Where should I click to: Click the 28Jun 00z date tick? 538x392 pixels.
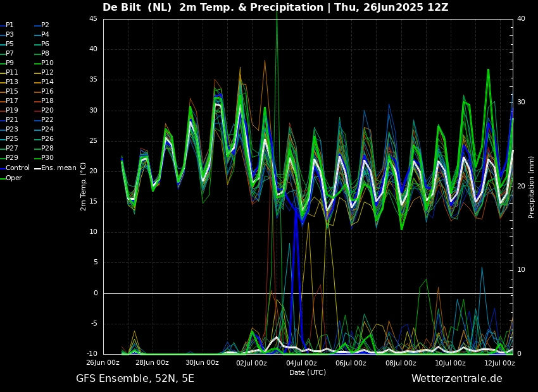click(x=152, y=363)
